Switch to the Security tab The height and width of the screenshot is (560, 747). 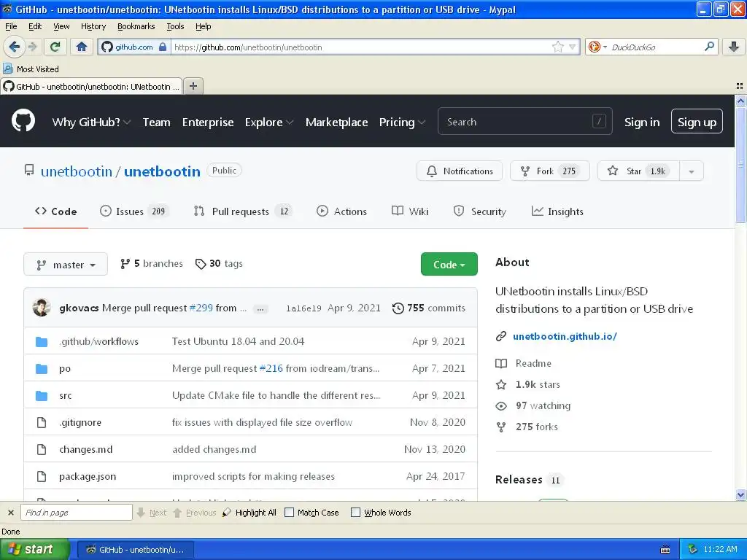point(480,211)
